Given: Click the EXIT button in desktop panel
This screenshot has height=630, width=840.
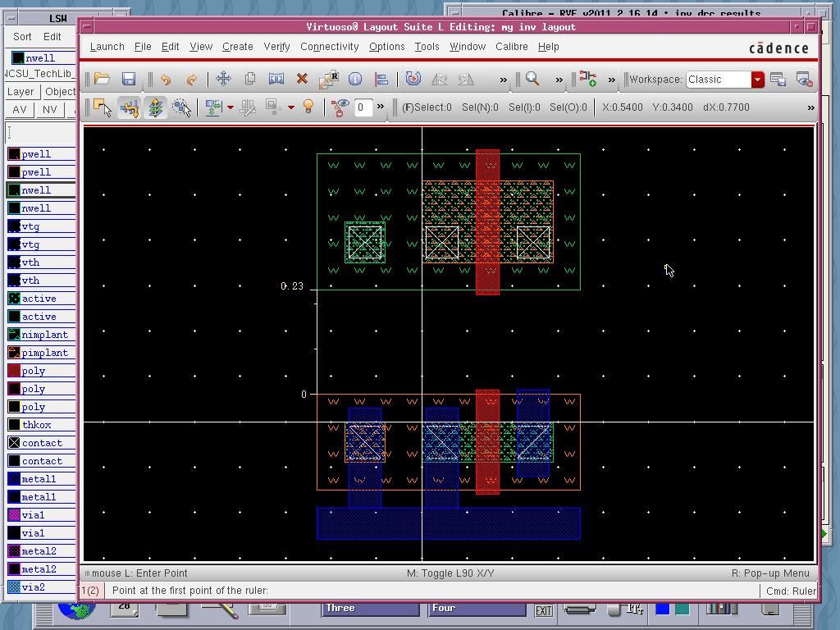Looking at the screenshot, I should coord(544,610).
